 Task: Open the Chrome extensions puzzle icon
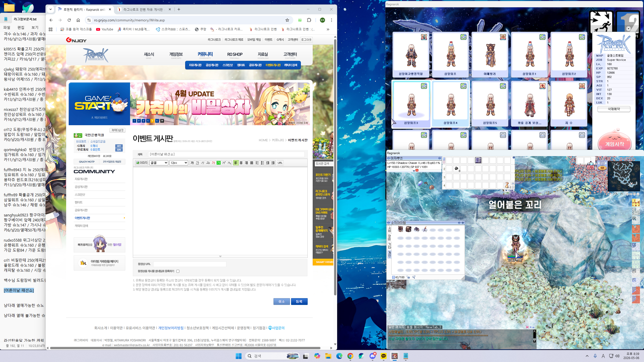pos(309,20)
